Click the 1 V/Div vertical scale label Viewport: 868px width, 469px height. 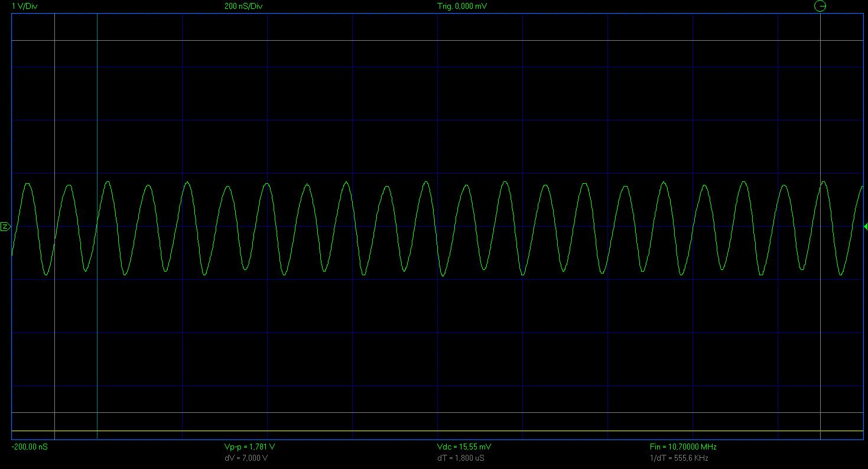(x=24, y=6)
